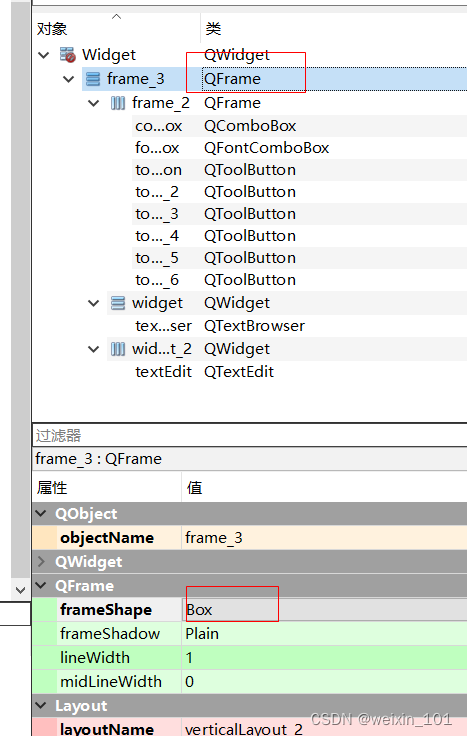
Task: Select the to..._4 tool button item
Action: click(x=157, y=236)
